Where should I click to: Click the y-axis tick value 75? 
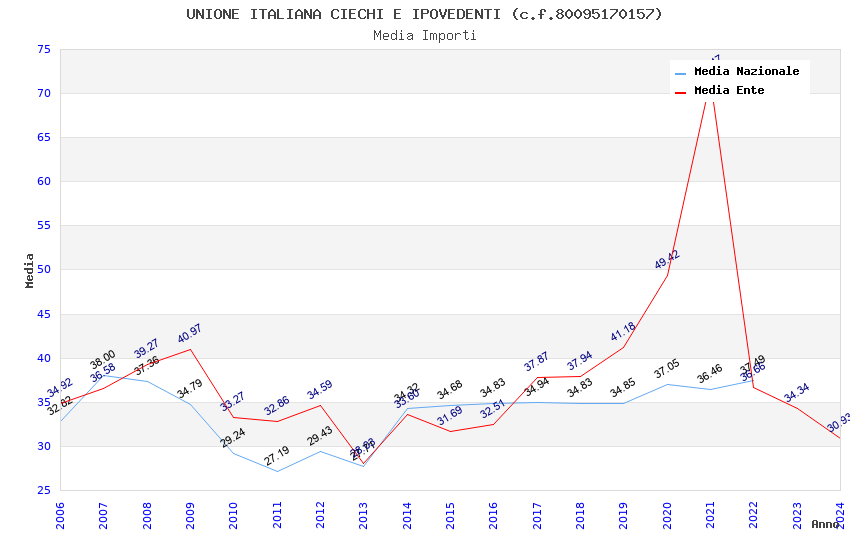(44, 49)
